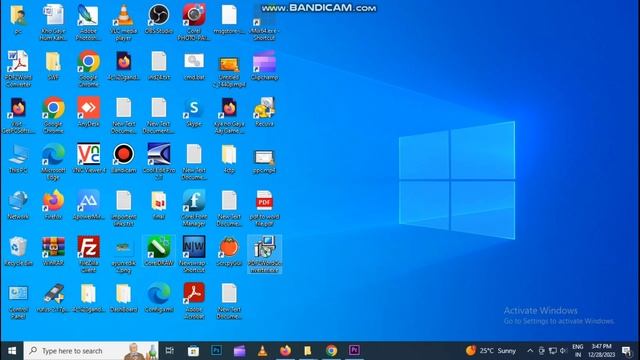The width and height of the screenshot is (640, 360).
Task: Open the Windows Start menu
Action: pyautogui.click(x=12, y=351)
